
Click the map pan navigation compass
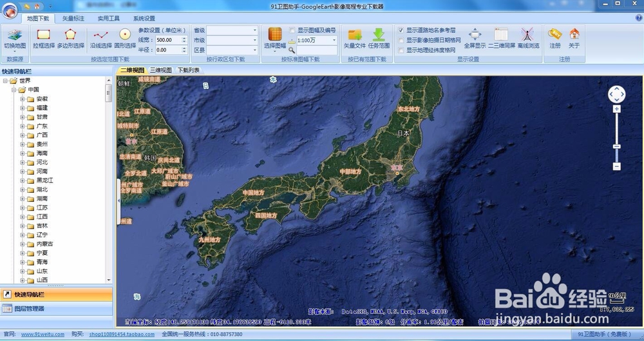[616, 95]
